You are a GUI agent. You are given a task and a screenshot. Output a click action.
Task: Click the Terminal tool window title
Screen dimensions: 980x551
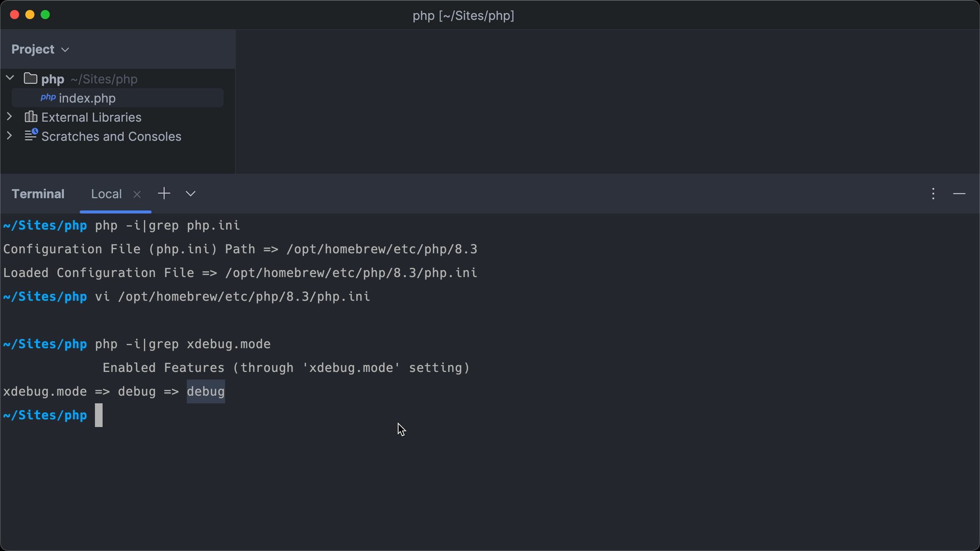click(x=38, y=194)
